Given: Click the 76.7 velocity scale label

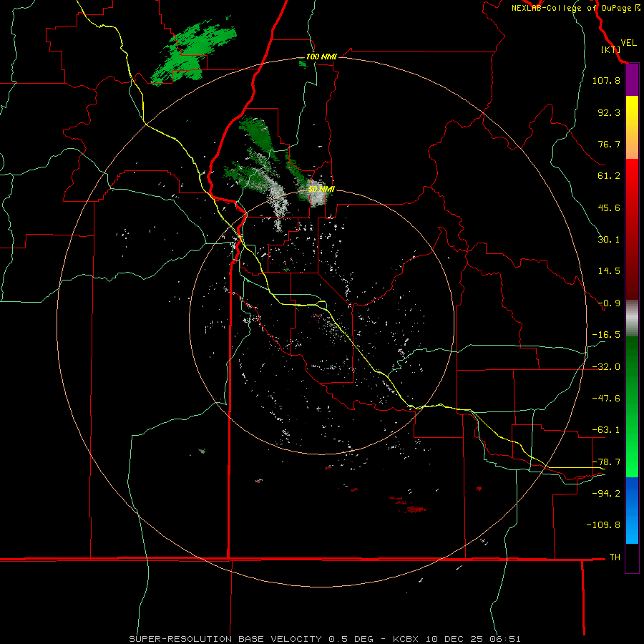Looking at the screenshot, I should [609, 144].
